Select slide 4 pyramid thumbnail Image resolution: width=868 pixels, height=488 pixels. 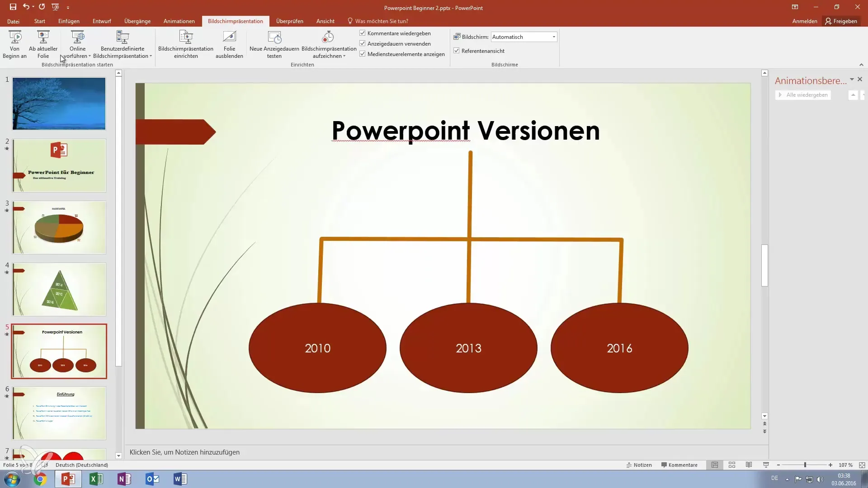pyautogui.click(x=59, y=289)
